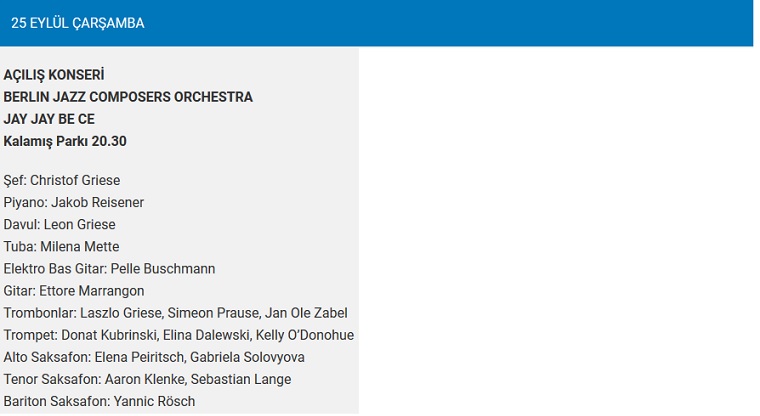Click the JAY JAY BE CE line
Screen dimensions: 760x416
(x=49, y=119)
